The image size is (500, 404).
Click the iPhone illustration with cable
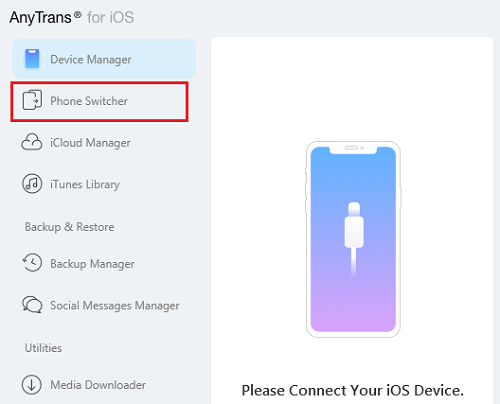point(353,239)
